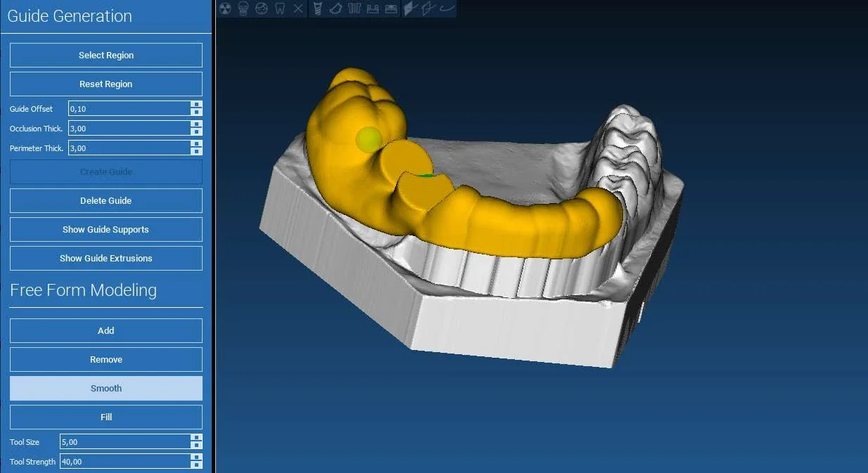868x473 pixels.
Task: Increase Tool Size with the up arrow
Action: [x=197, y=438]
